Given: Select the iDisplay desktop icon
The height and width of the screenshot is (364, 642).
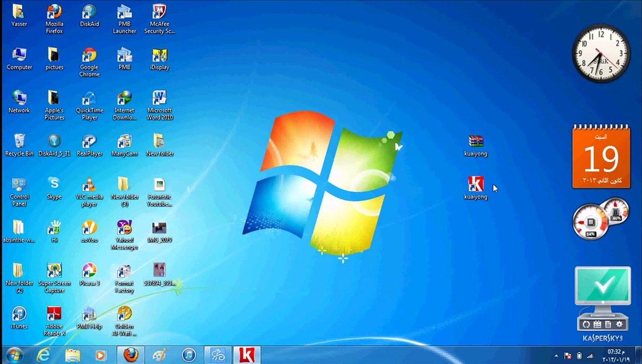Looking at the screenshot, I should point(160,59).
